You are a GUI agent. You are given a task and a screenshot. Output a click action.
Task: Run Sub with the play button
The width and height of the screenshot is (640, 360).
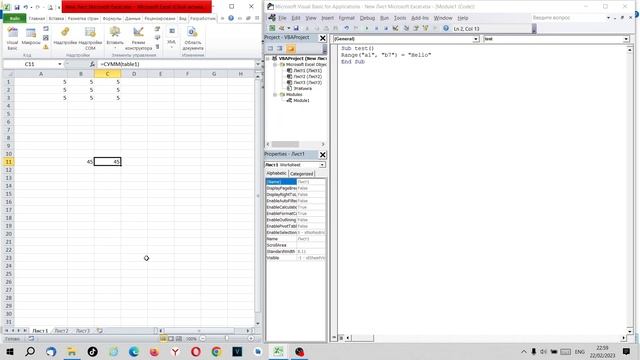367,28
